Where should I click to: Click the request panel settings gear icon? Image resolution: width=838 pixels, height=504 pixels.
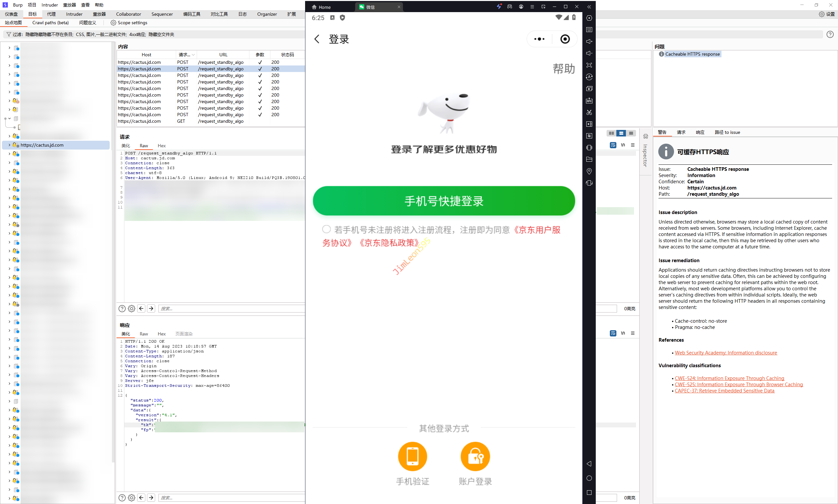point(132,308)
